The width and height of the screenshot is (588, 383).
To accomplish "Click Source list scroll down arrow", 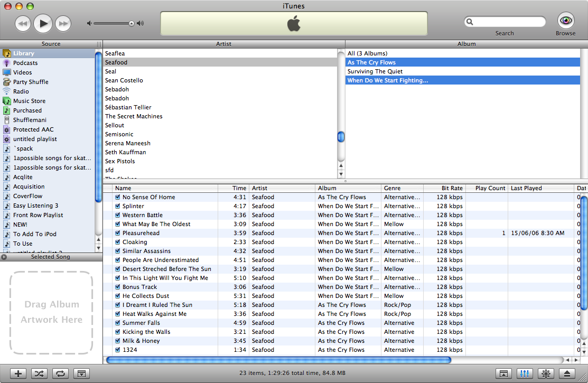I will 99,248.
